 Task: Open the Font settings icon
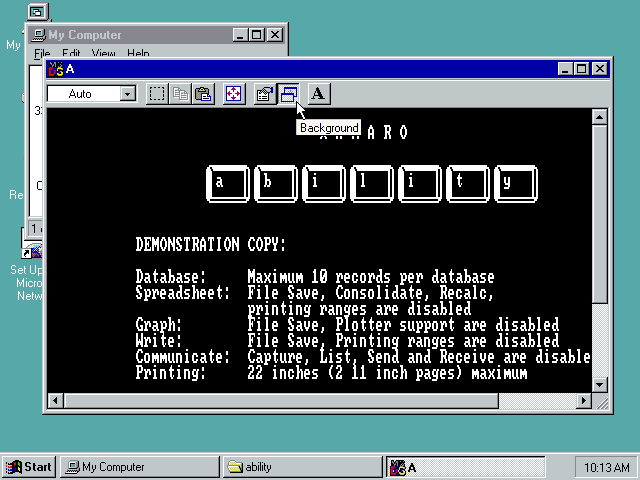(319, 94)
